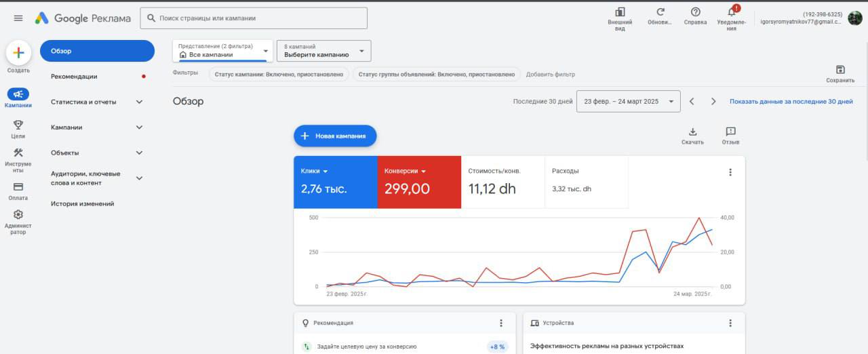
Task: Go to the next date period arrow
Action: click(x=713, y=101)
